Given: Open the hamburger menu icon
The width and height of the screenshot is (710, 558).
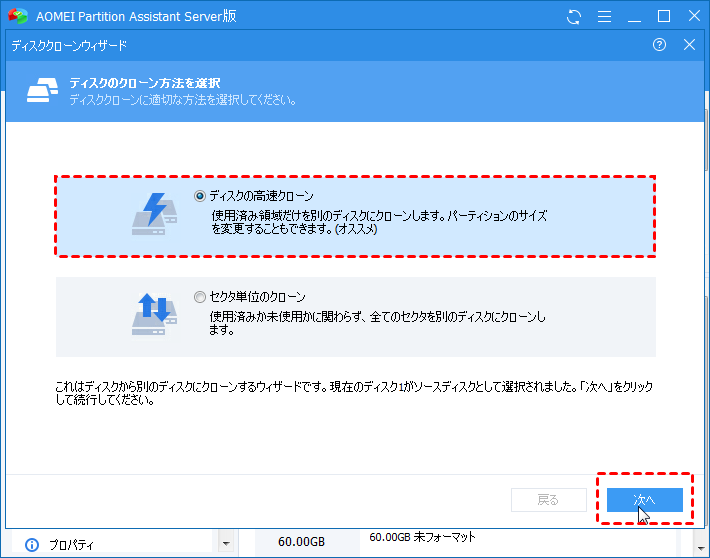Looking at the screenshot, I should (x=604, y=17).
